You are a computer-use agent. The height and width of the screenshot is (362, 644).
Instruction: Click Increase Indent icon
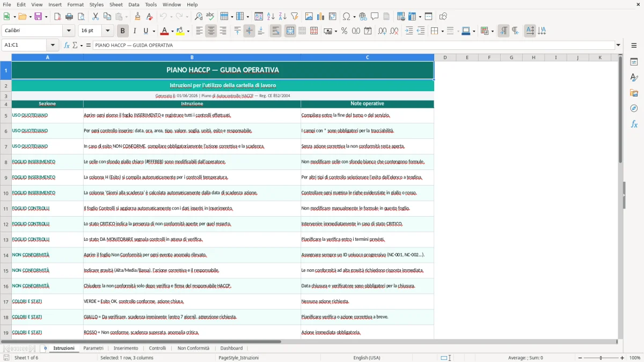(x=409, y=31)
